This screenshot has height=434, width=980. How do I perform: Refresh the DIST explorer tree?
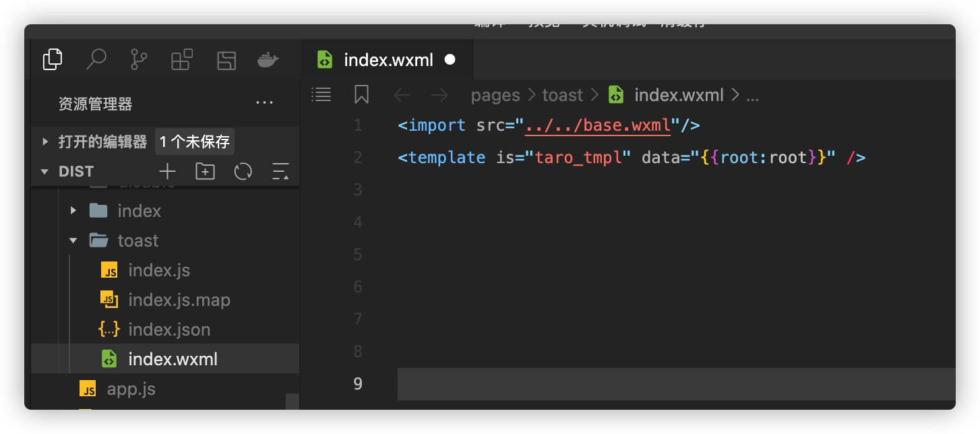pos(243,171)
